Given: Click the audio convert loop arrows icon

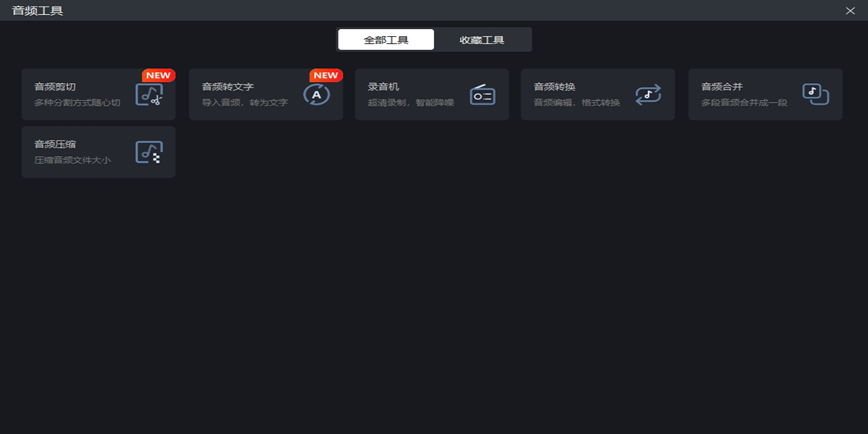Looking at the screenshot, I should (648, 95).
